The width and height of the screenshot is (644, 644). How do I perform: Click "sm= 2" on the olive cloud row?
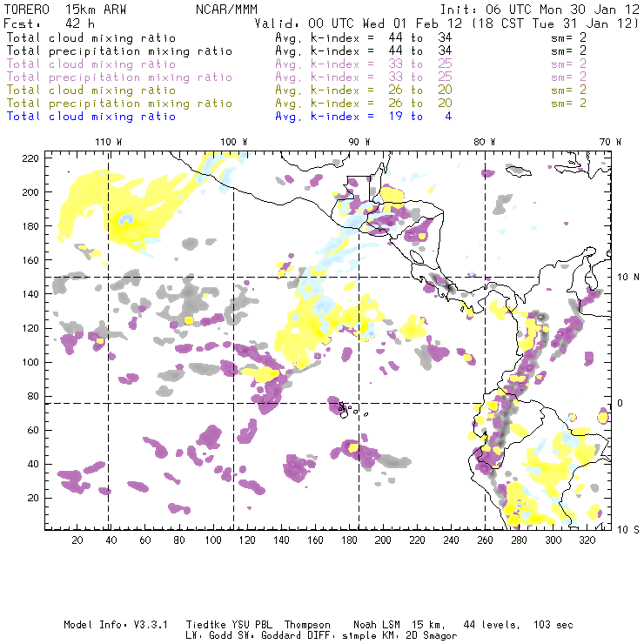(x=568, y=91)
